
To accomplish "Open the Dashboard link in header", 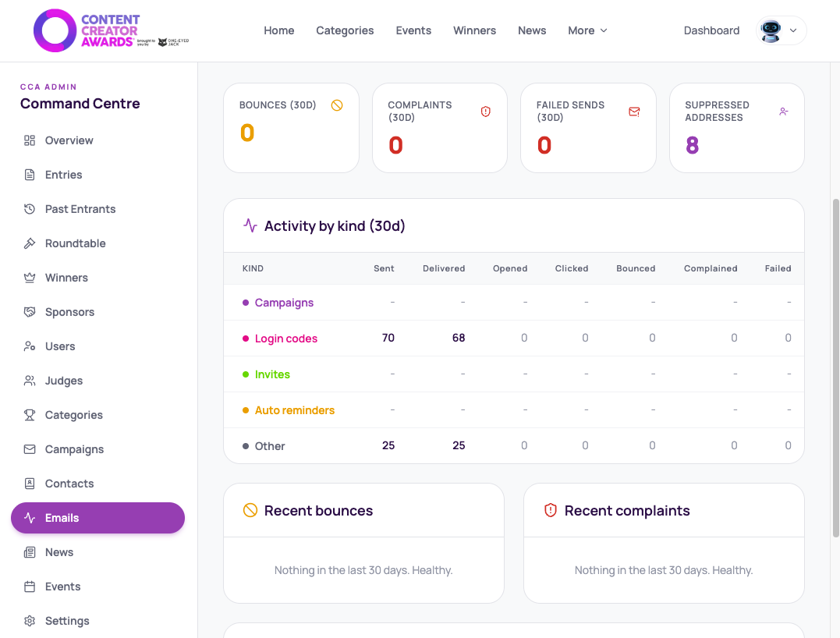I will point(711,30).
